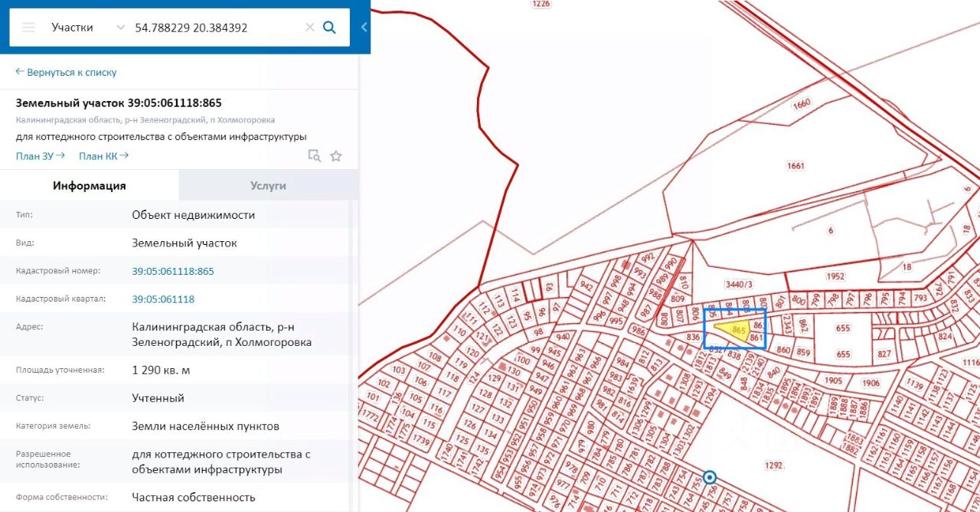
Task: Click parcel 827 on the map
Action: tap(884, 354)
